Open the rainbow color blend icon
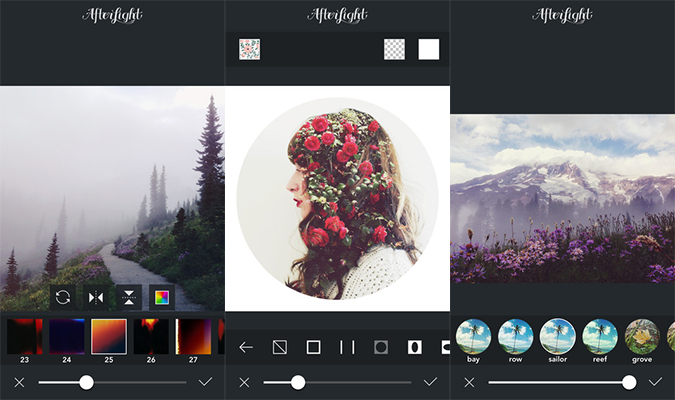The height and width of the screenshot is (400, 675). (162, 297)
